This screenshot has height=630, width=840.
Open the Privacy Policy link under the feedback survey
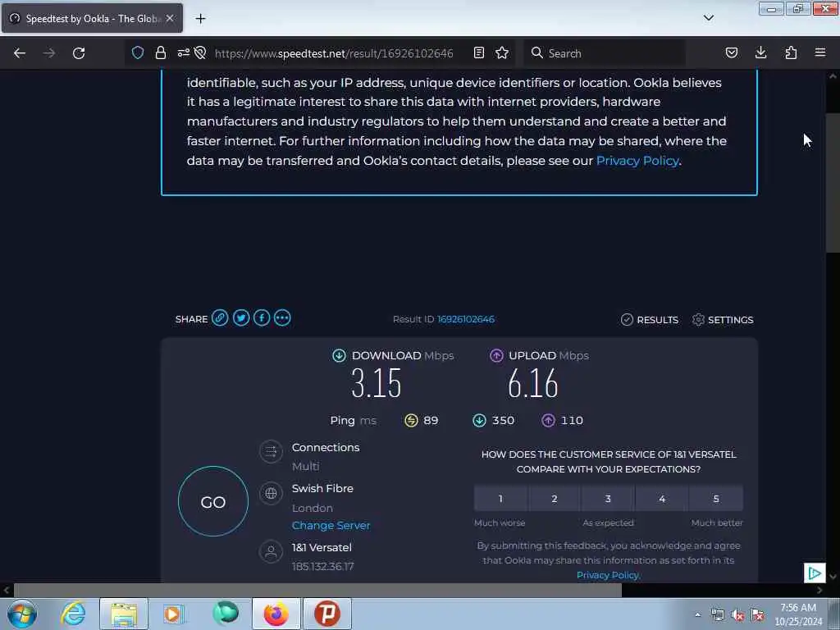pos(608,575)
